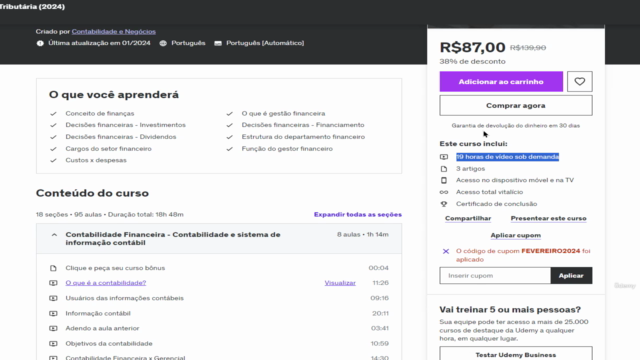Image resolution: width=640 pixels, height=360 pixels.
Task: Click the video icon of Usuários das informações contábeis
Action: point(53,298)
